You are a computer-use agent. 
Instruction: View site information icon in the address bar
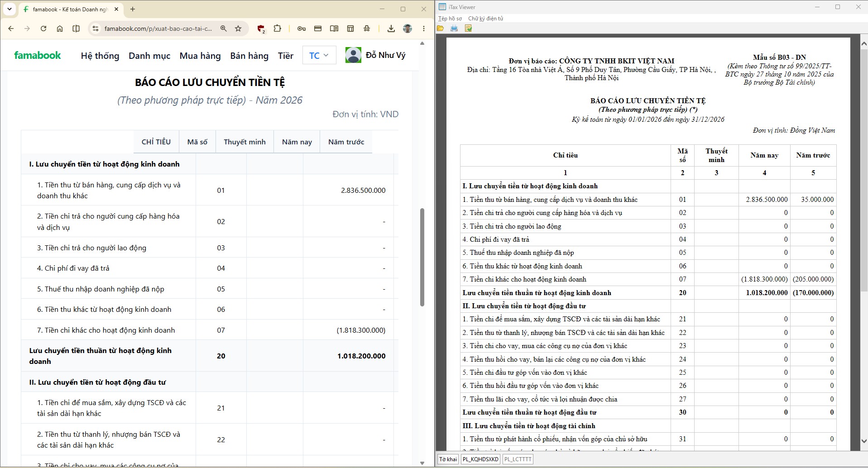(95, 29)
